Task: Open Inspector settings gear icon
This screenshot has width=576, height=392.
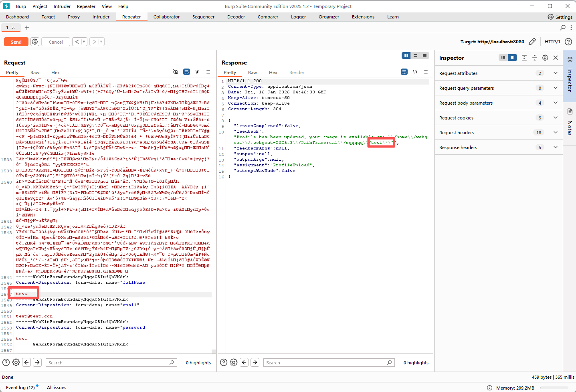Action: coord(545,58)
